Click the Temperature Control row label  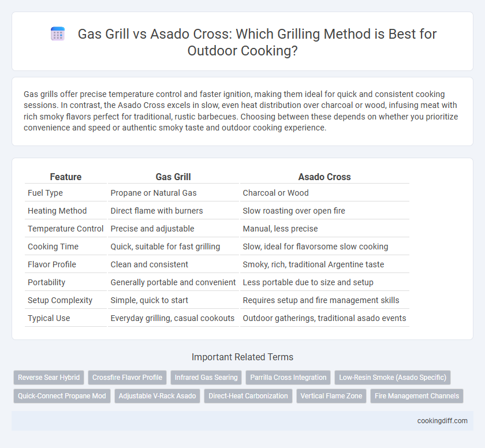coord(66,229)
